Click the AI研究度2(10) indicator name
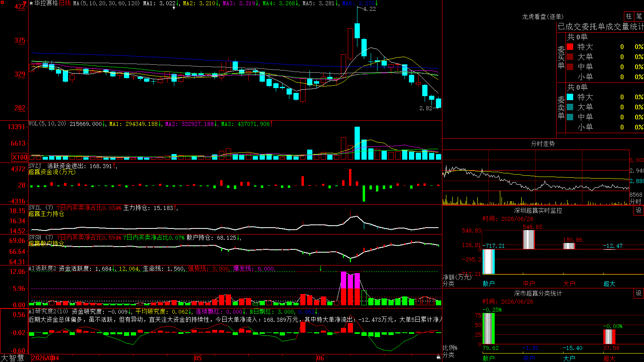644x362 pixels. tap(48, 311)
